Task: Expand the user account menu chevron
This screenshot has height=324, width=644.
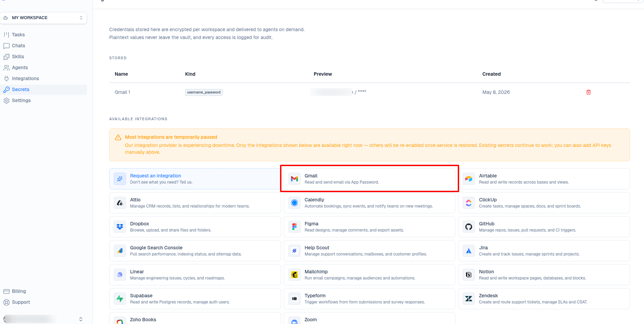Action: click(x=81, y=319)
